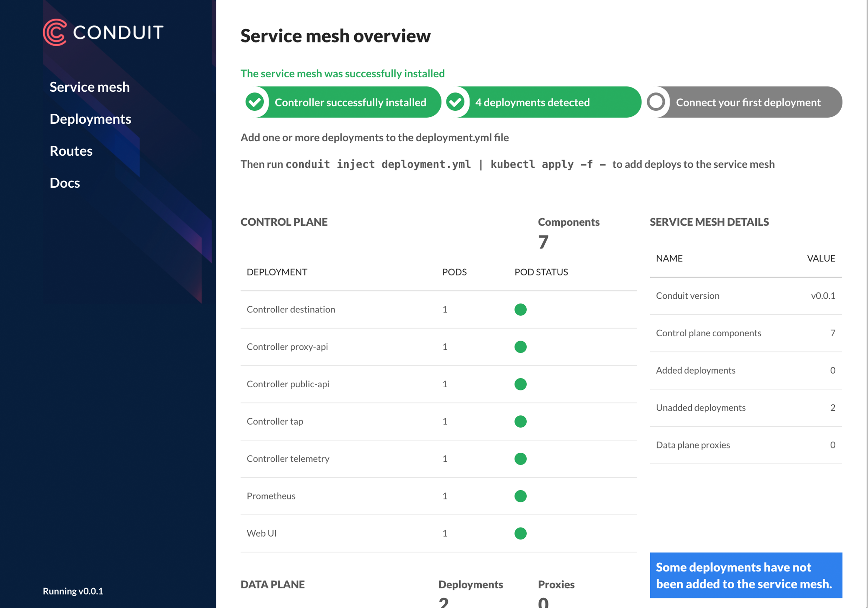Click the Running v0.0.1 version text

pos(73,591)
